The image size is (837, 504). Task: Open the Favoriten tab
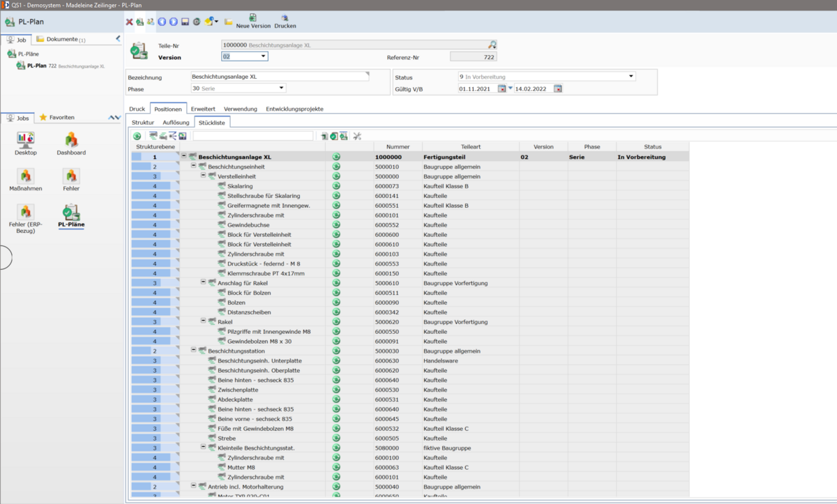57,117
